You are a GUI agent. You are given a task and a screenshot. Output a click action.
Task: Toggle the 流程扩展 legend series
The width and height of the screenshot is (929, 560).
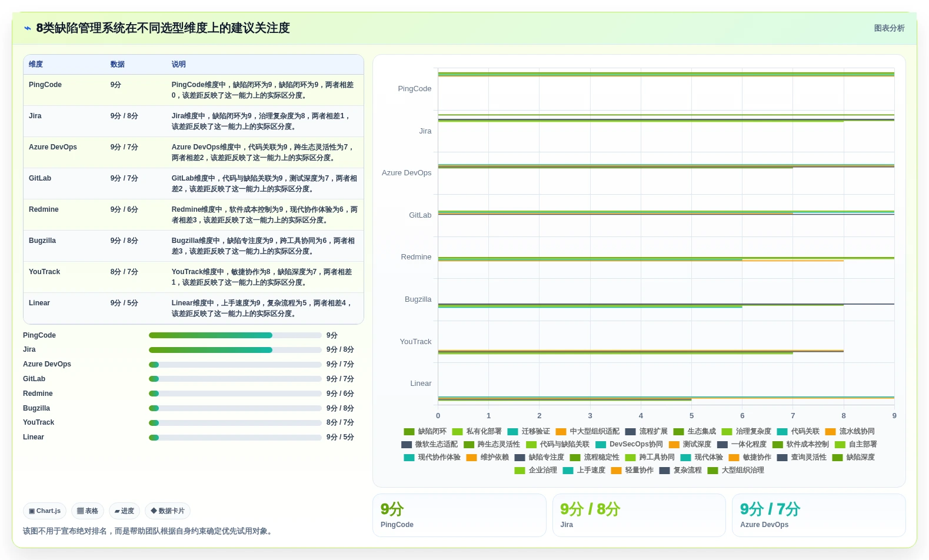[x=647, y=432]
